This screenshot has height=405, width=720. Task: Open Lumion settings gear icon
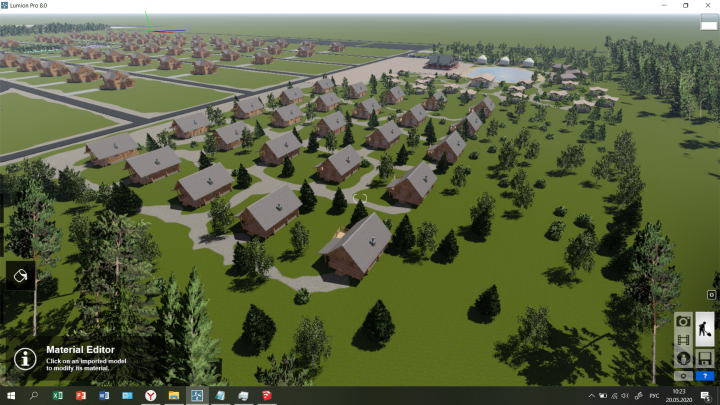[x=683, y=376]
